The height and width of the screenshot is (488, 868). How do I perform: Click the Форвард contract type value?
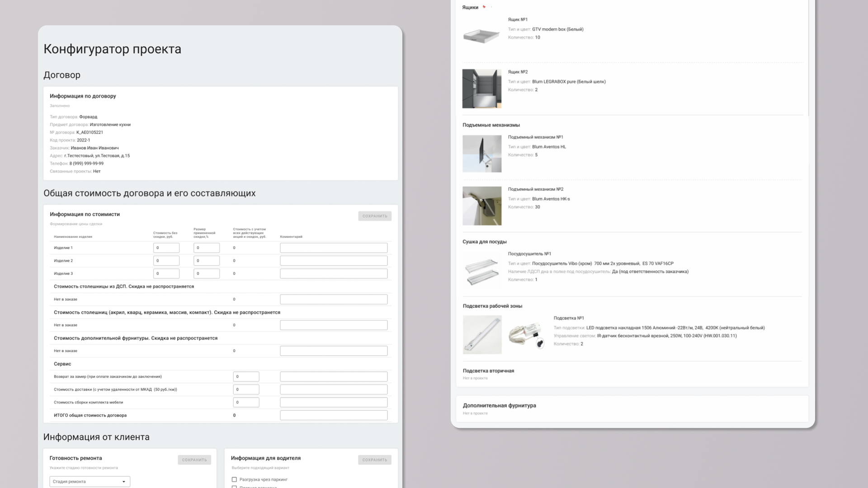coord(88,117)
